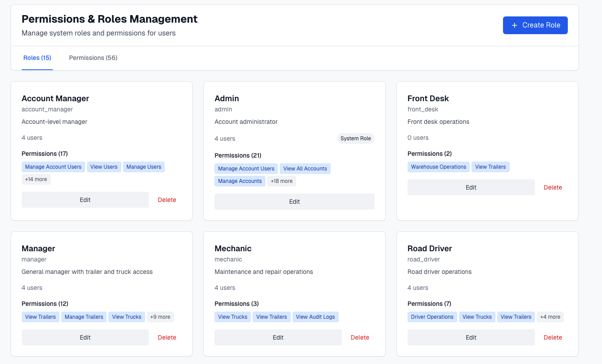Delete the Account Manager role

click(x=166, y=199)
